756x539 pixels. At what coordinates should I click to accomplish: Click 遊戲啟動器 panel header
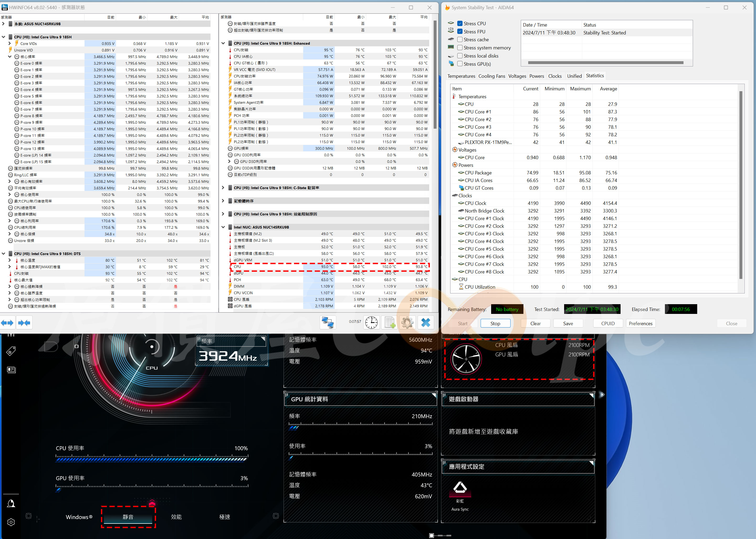518,399
